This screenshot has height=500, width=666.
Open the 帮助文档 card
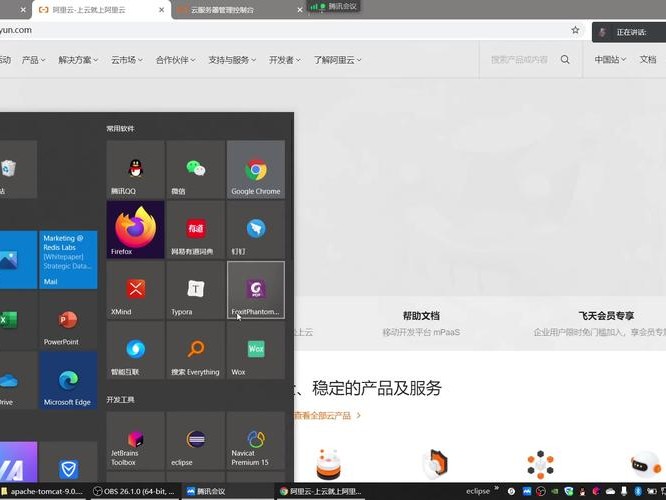click(421, 323)
